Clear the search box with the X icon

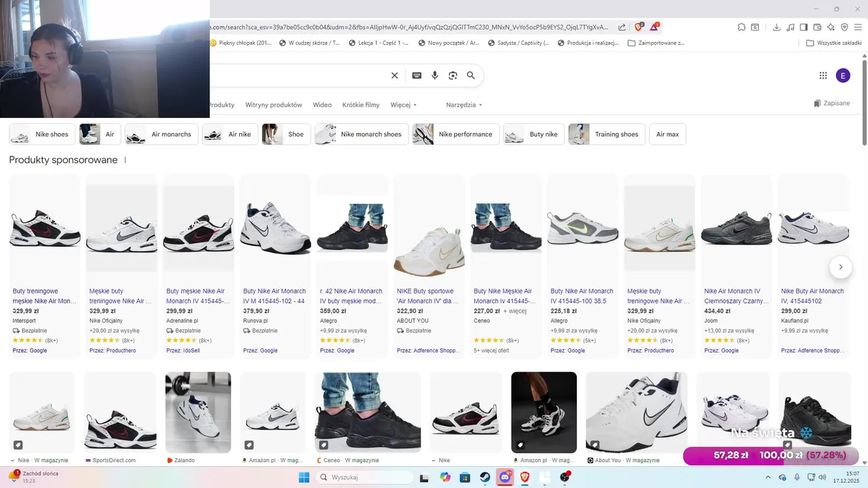pyautogui.click(x=395, y=75)
